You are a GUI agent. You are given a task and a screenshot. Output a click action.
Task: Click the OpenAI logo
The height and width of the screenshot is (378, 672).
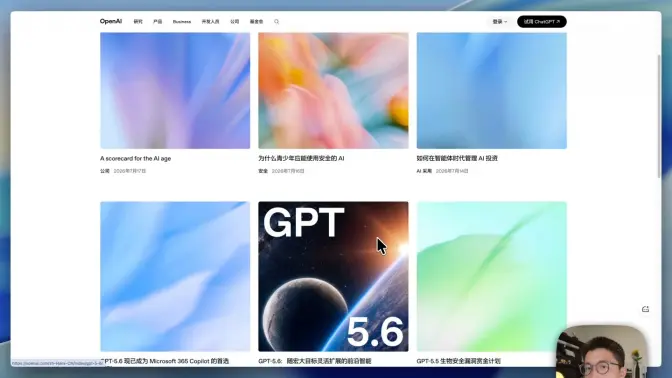(111, 21)
